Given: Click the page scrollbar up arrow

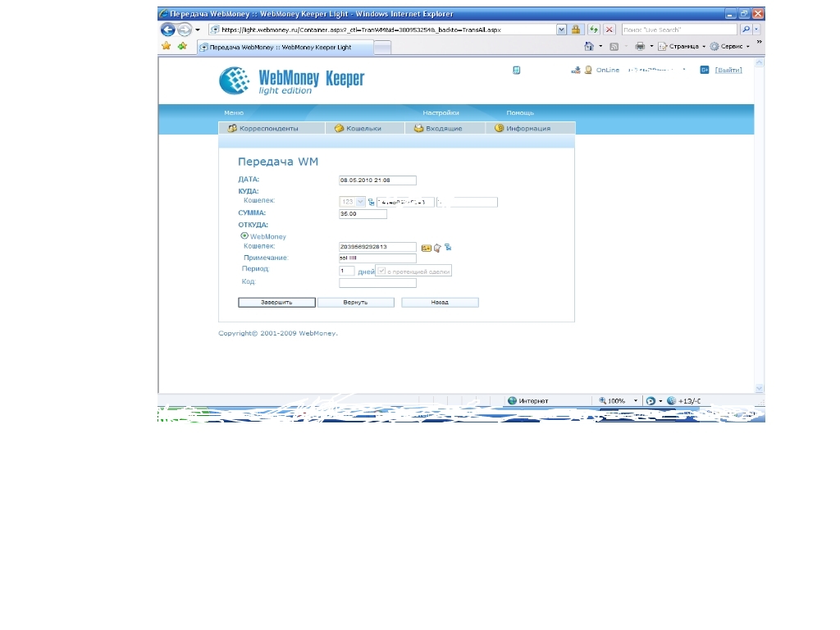Looking at the screenshot, I should [759, 62].
